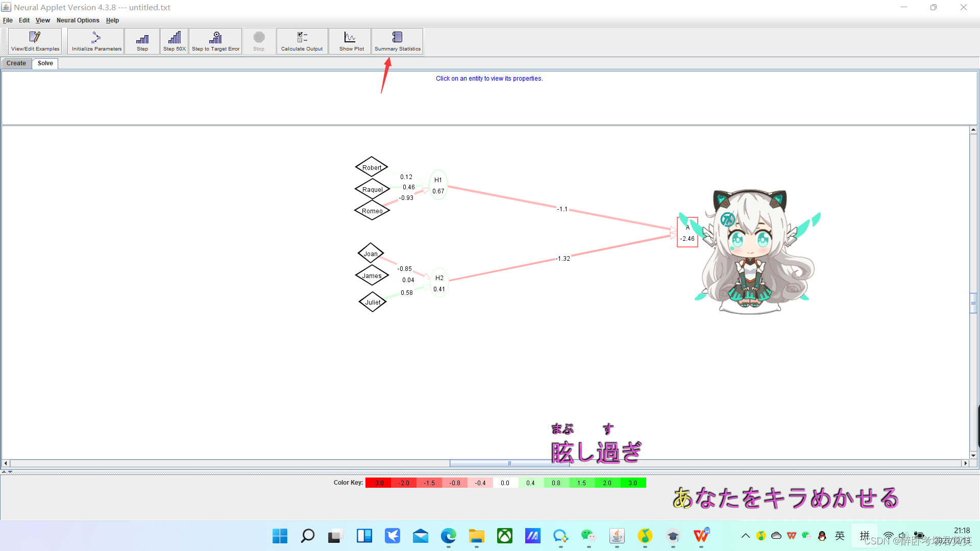Open the File menu

(x=8, y=20)
